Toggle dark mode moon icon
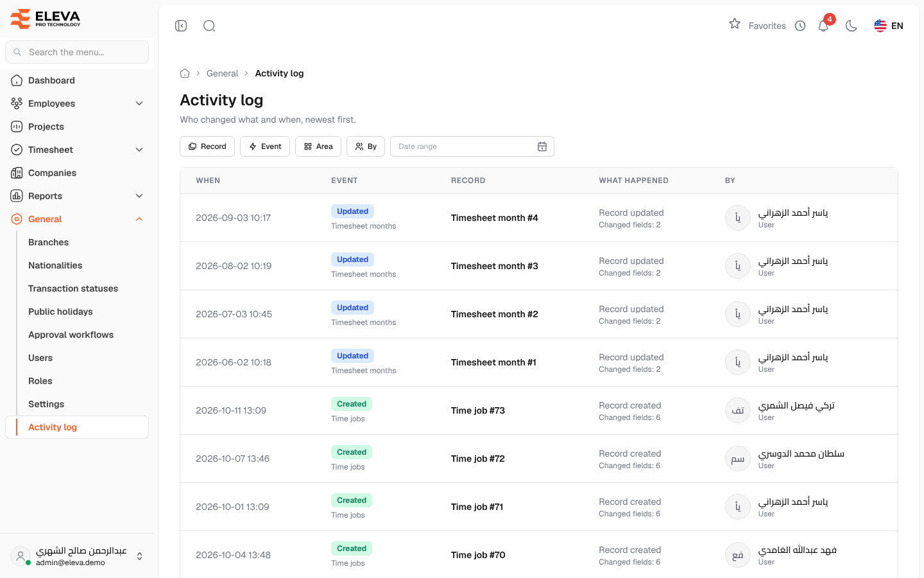 pyautogui.click(x=851, y=26)
